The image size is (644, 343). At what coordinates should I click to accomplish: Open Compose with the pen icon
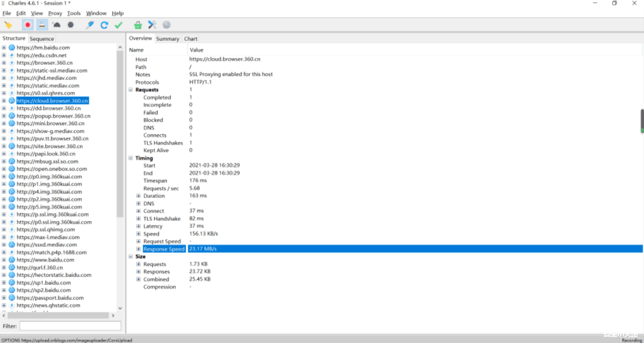tap(90, 25)
